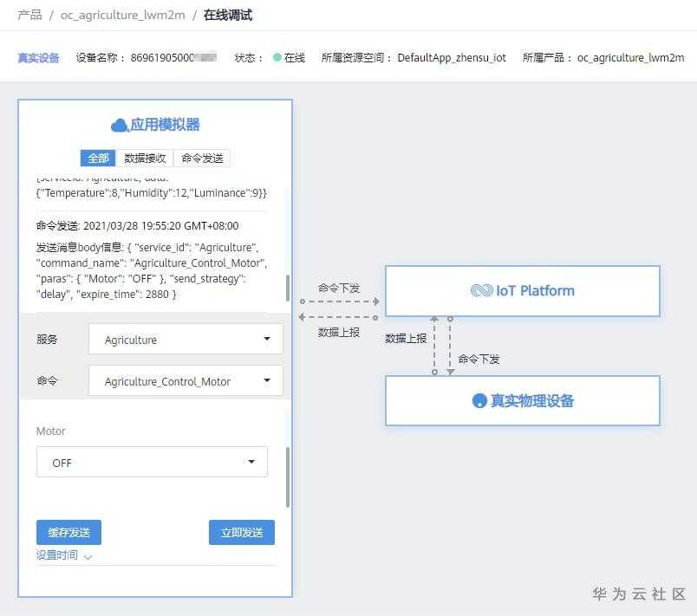Open the Motor OFF dropdown

[x=152, y=462]
